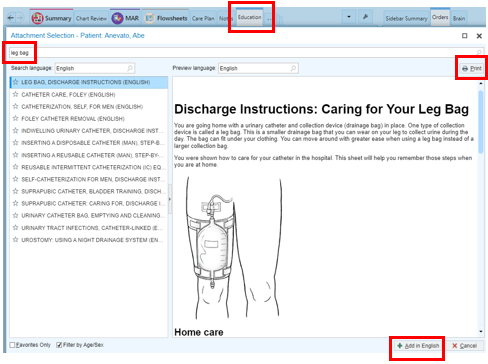
Task: Click the preview pane vertical scrollbar
Action: point(481,207)
